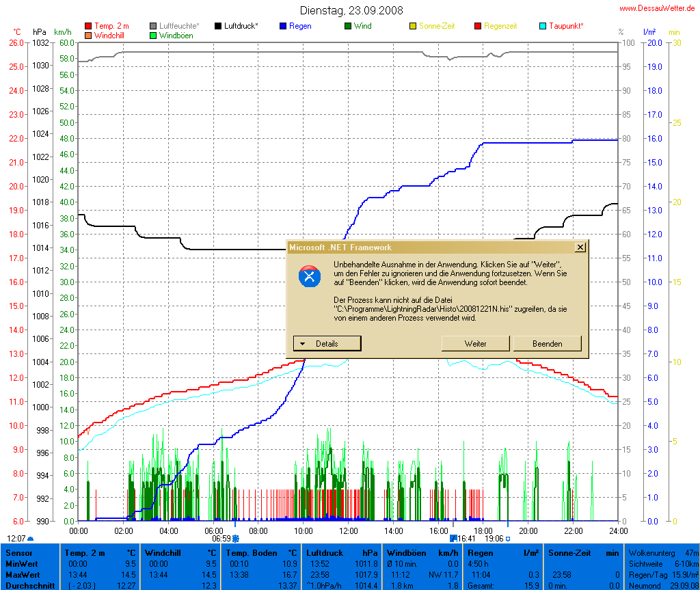Click the dark green Wind legend square
This screenshot has height=590, width=700.
click(348, 26)
